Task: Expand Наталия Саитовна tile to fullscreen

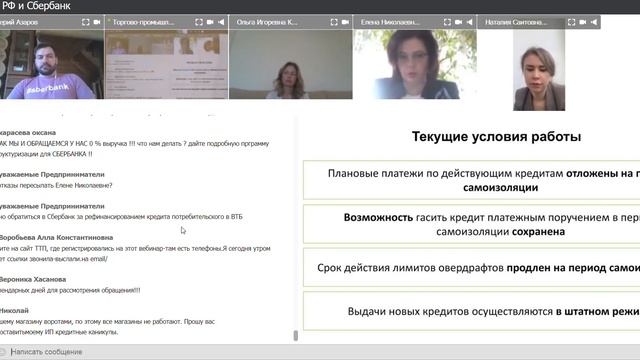Action: [x=571, y=22]
